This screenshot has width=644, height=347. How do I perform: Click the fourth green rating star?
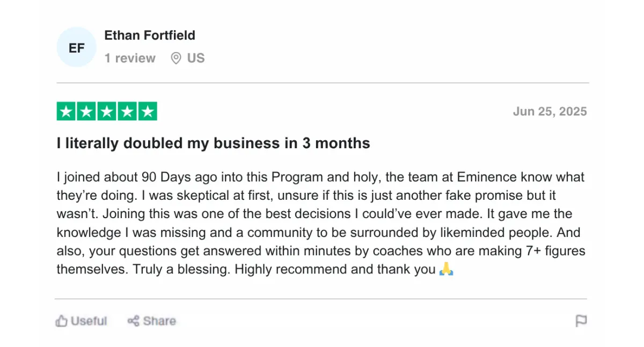(x=127, y=111)
